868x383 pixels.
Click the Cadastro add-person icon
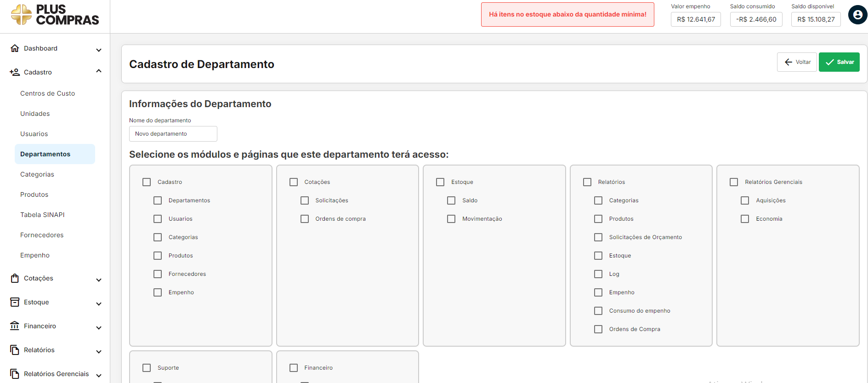(15, 72)
